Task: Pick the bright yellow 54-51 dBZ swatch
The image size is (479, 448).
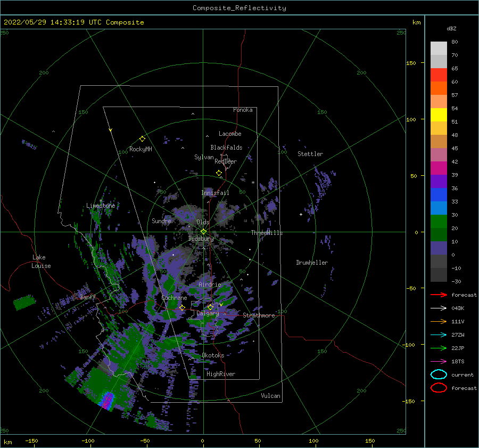Action: point(439,115)
